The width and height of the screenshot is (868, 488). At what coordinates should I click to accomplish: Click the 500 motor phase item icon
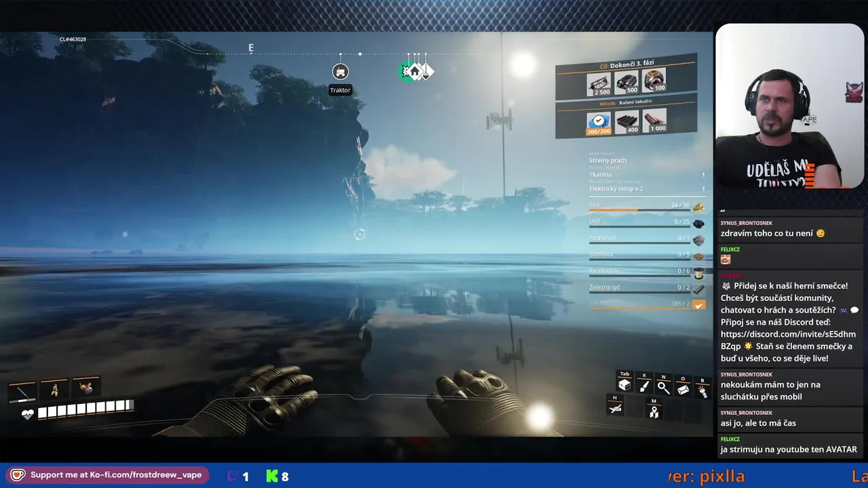(627, 82)
